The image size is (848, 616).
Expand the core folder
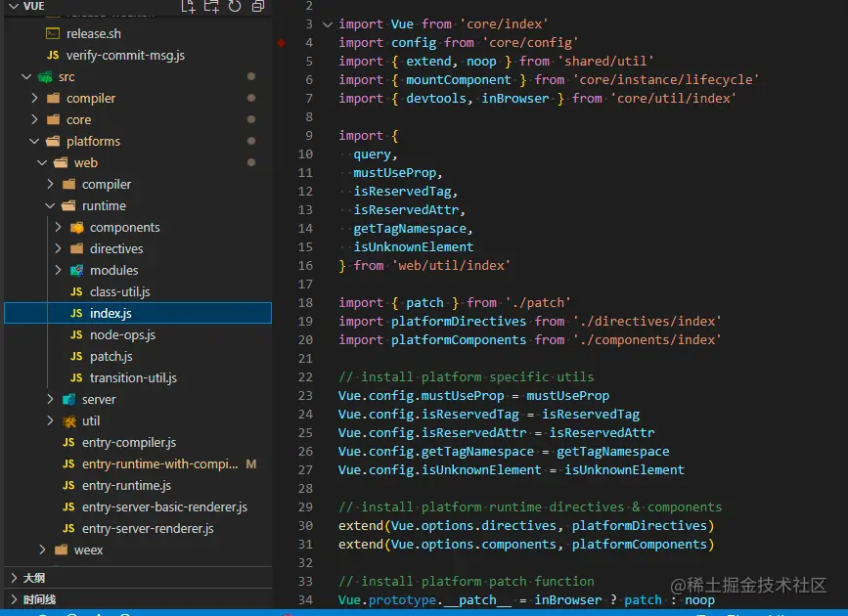(34, 119)
